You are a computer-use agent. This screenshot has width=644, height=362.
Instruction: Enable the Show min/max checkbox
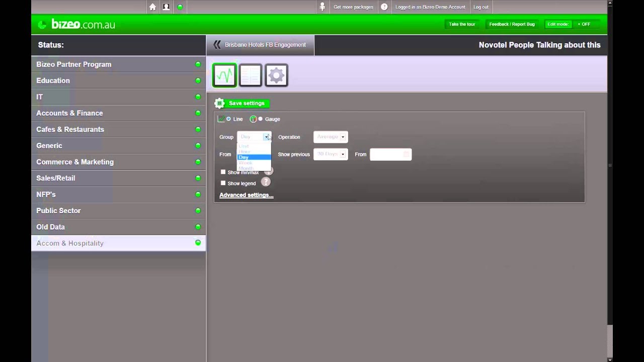tap(223, 172)
